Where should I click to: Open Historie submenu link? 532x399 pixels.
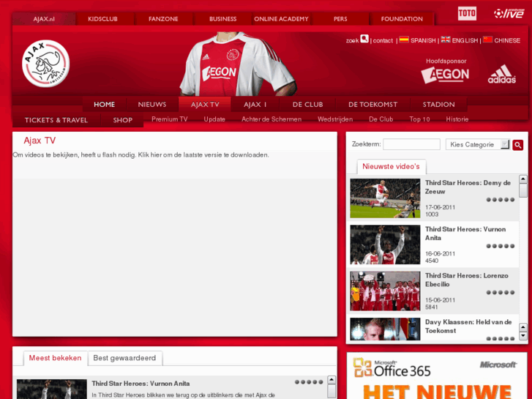point(457,119)
